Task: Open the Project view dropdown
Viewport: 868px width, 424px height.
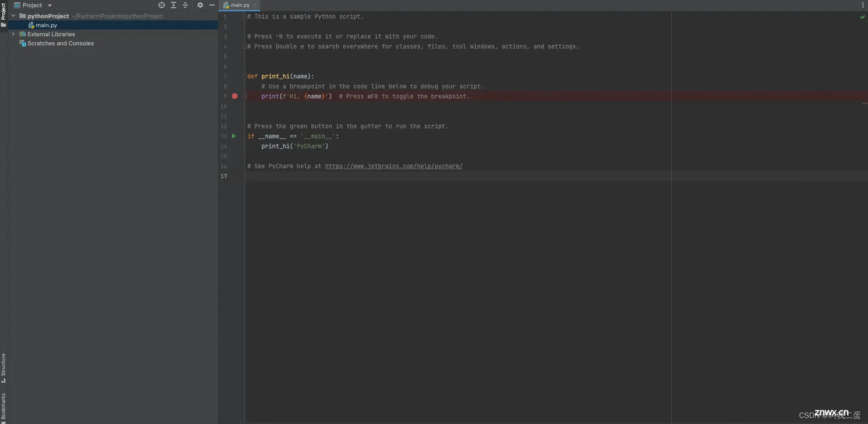Action: click(x=50, y=5)
